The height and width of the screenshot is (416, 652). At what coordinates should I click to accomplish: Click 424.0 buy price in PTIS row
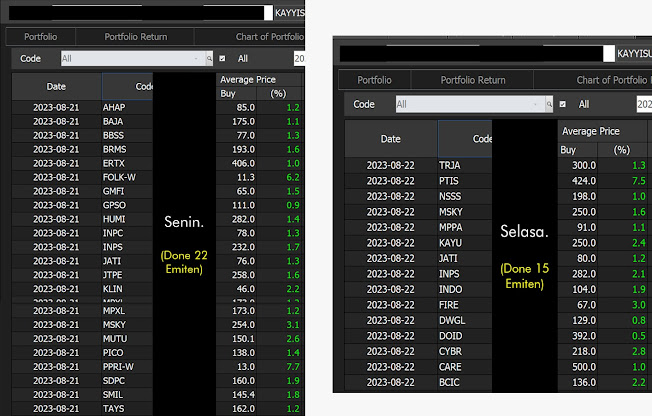(584, 181)
